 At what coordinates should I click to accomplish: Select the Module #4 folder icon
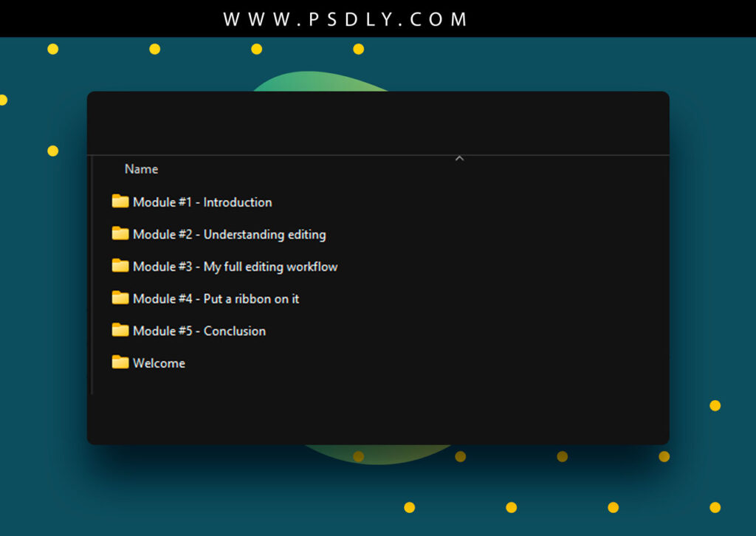(x=120, y=298)
